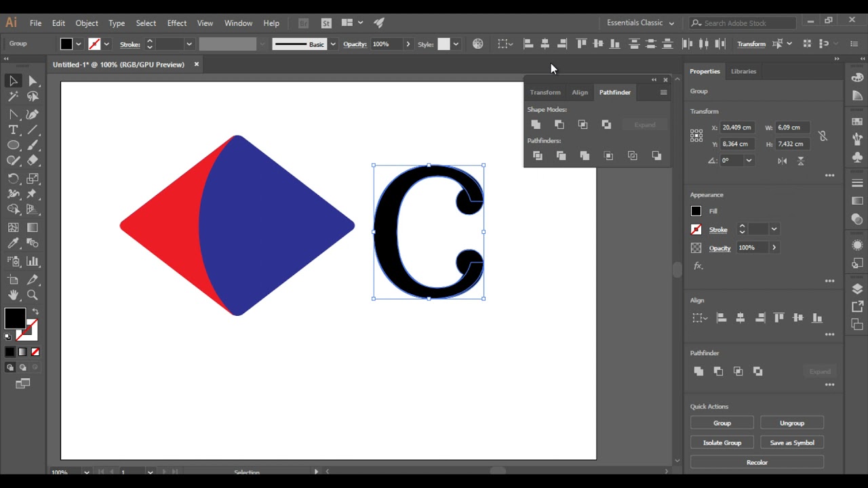Select the Rotate tool

coord(13,179)
